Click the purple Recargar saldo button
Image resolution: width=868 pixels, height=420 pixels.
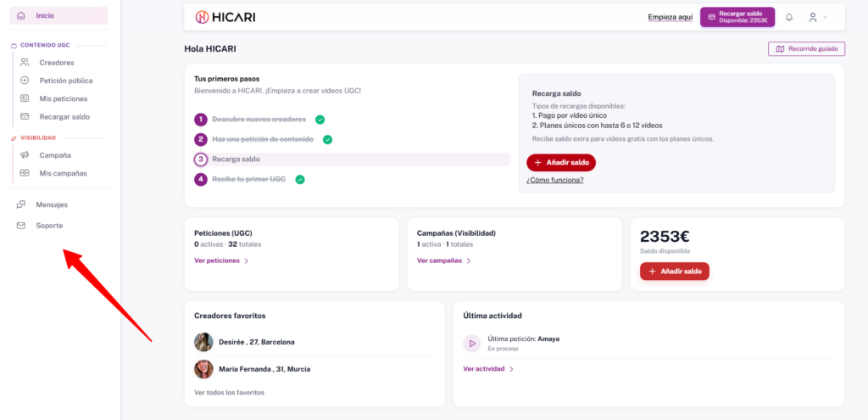[x=737, y=17]
